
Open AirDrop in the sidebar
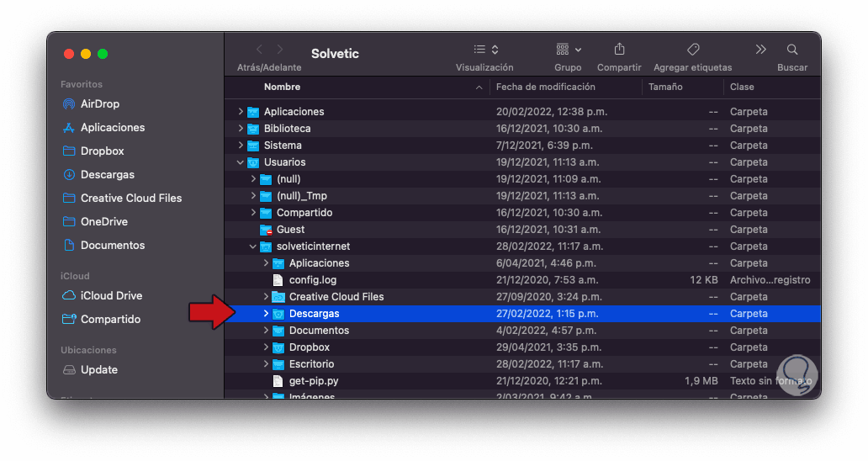99,104
